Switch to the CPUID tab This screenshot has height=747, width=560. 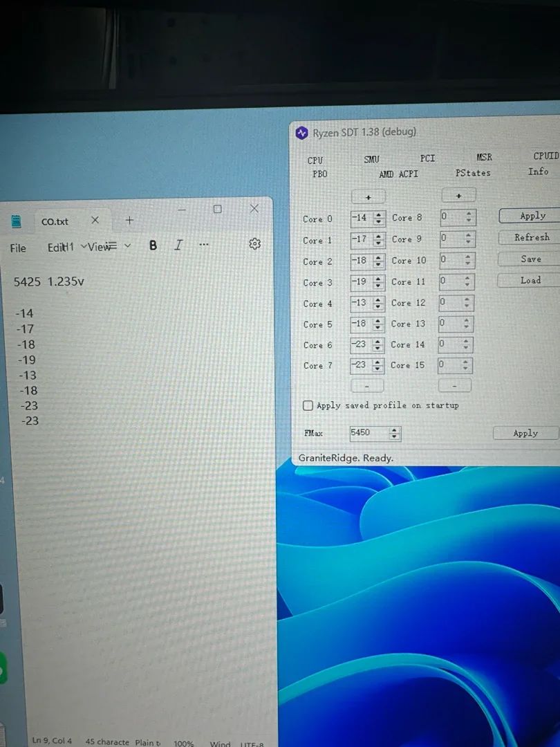[546, 156]
